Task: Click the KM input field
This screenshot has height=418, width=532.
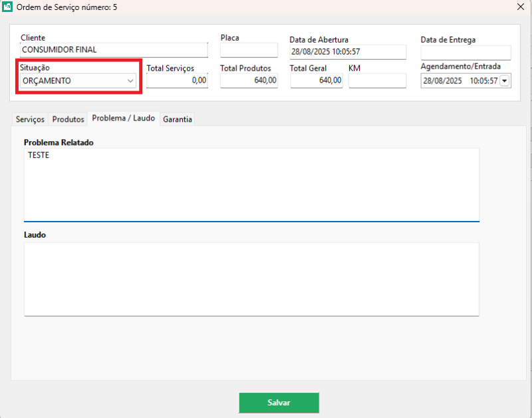Action: (377, 81)
